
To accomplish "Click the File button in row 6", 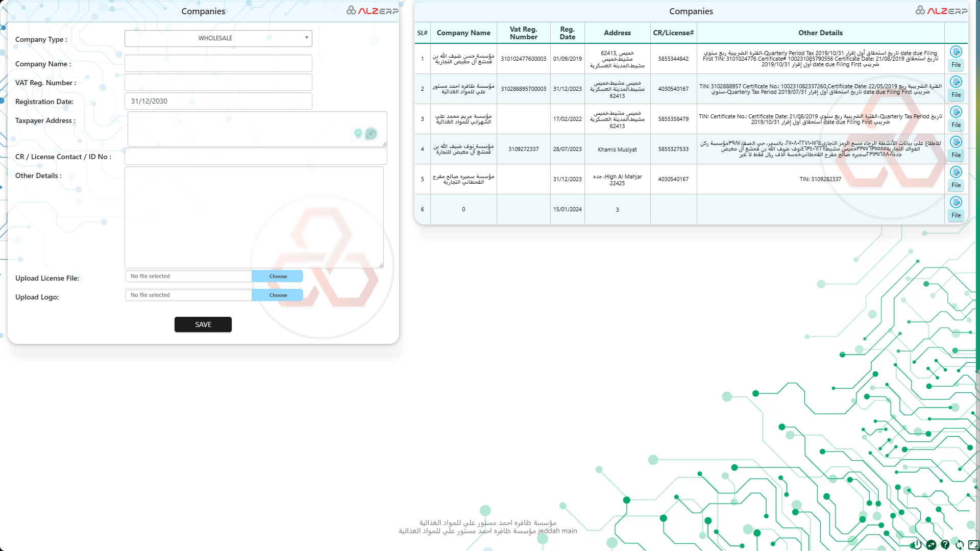I will click(x=956, y=215).
